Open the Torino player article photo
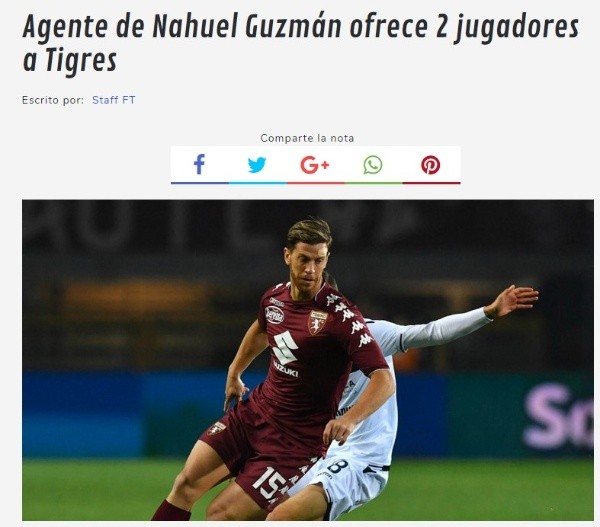Image resolution: width=600 pixels, height=527 pixels. click(x=308, y=360)
